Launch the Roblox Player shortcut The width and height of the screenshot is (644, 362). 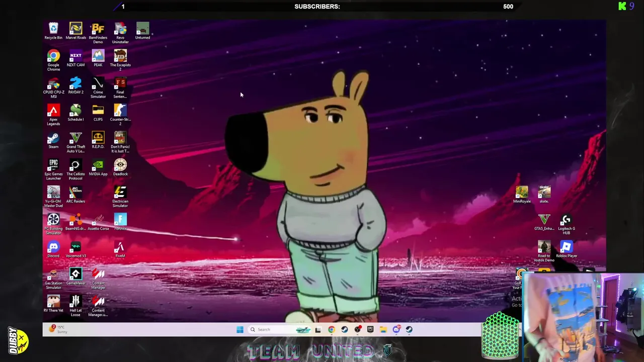[x=566, y=249]
